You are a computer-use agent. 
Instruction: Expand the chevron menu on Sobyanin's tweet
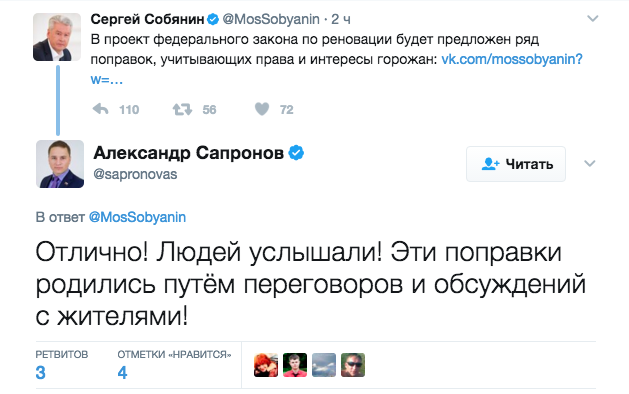[x=592, y=18]
